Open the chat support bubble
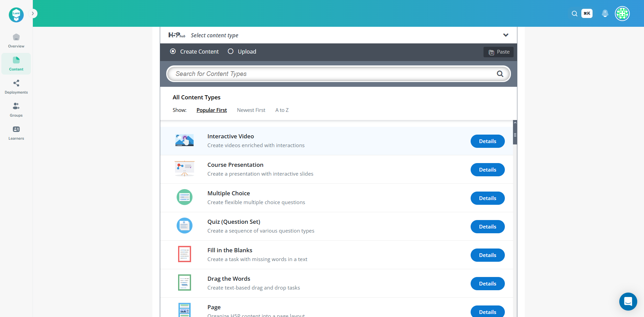Image resolution: width=644 pixels, height=317 pixels. [x=628, y=301]
